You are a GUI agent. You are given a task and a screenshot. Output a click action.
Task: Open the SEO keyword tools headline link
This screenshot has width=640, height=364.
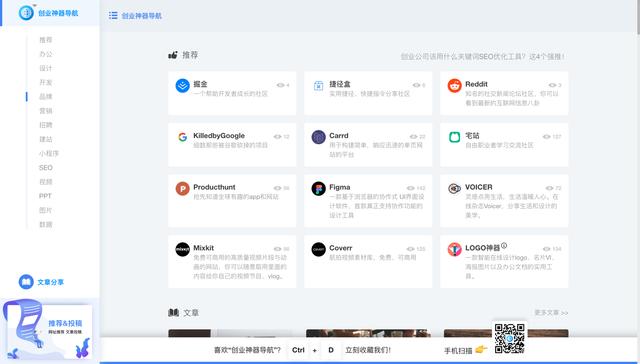pos(483,57)
